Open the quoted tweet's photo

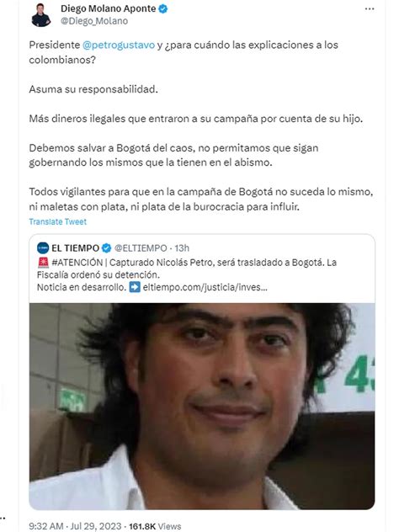click(202, 406)
